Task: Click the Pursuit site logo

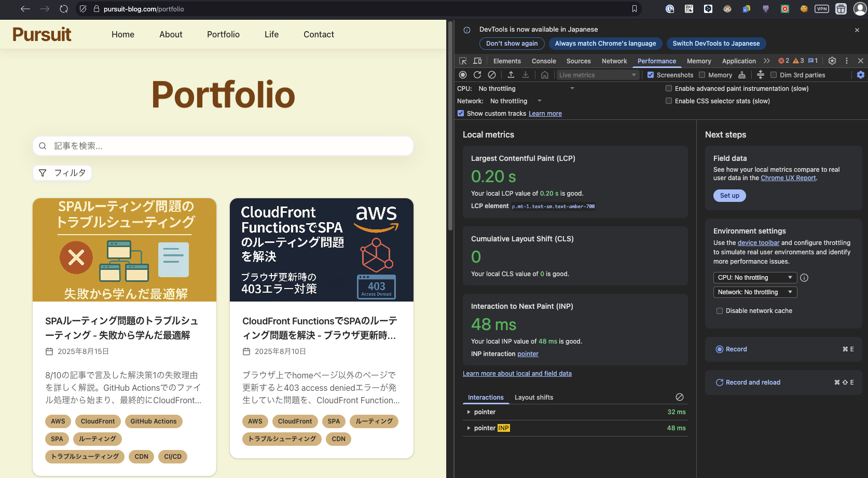Action: coord(42,34)
